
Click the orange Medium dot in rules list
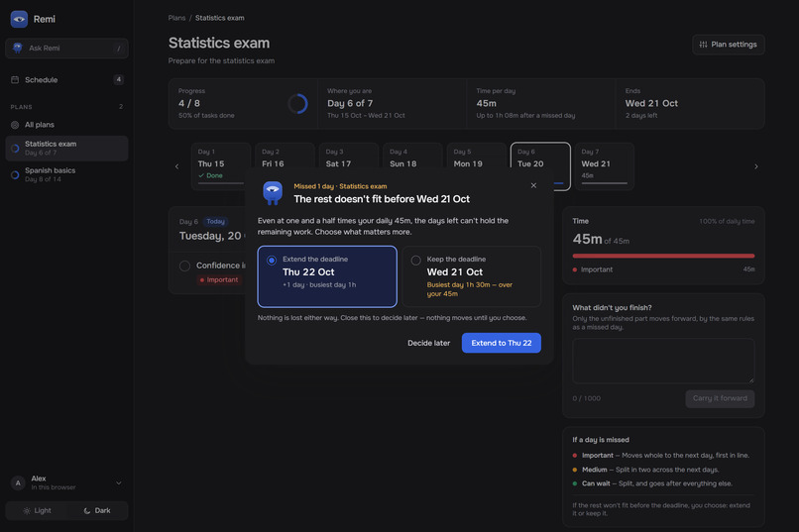[x=575, y=470]
